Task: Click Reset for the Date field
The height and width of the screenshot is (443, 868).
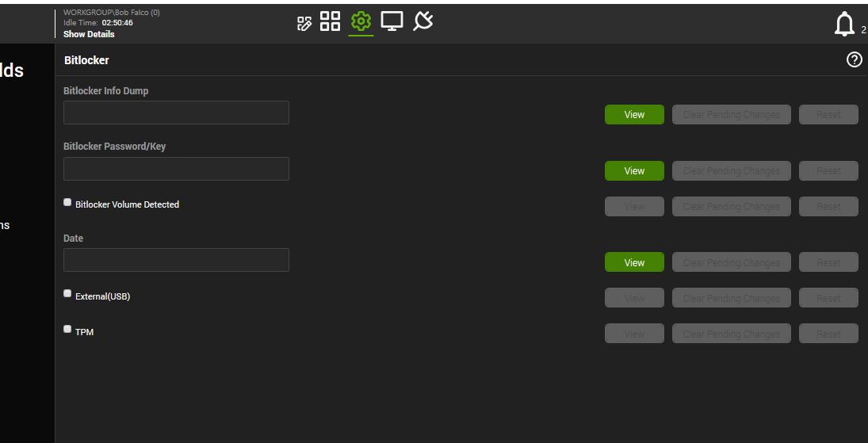Action: [x=828, y=263]
